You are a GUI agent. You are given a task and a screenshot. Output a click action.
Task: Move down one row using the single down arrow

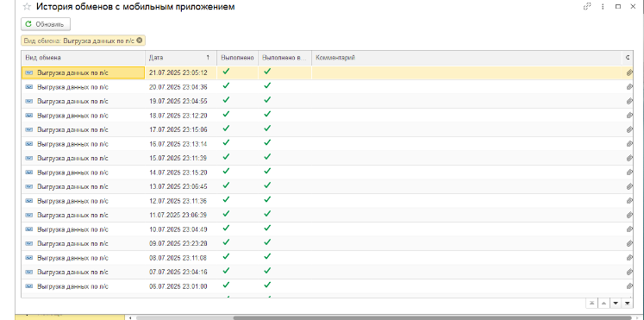(x=616, y=303)
